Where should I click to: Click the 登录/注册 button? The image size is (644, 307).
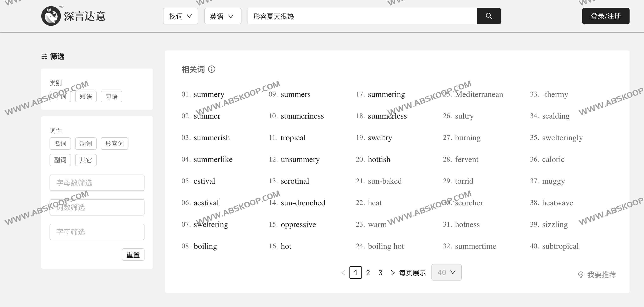606,16
